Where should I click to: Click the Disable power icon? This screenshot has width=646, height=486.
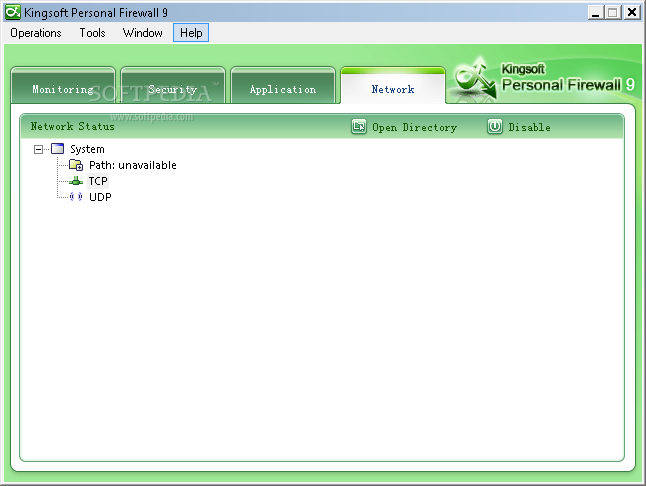(495, 126)
